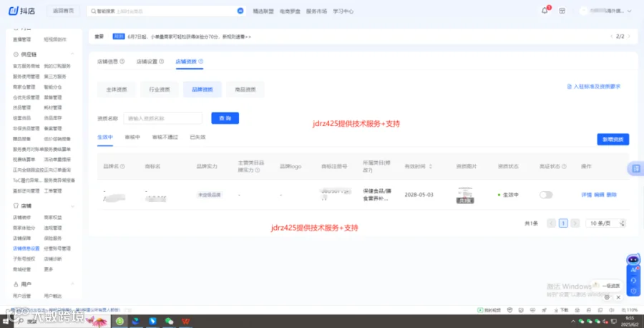
Task: Select the 商品资质 tab
Action: (245, 90)
